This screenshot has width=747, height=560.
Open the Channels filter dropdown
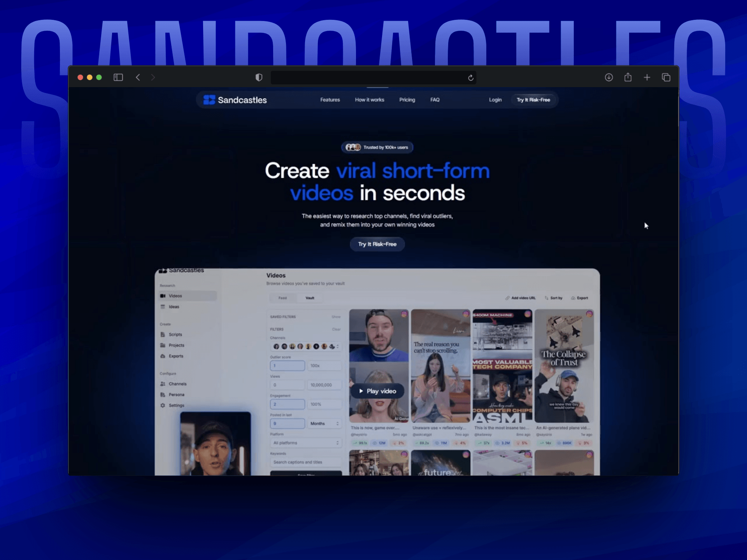click(306, 346)
